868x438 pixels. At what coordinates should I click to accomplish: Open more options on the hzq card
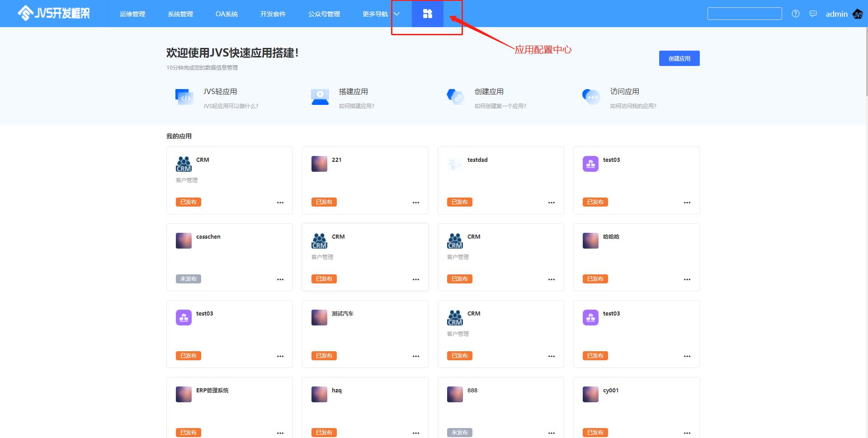click(416, 433)
